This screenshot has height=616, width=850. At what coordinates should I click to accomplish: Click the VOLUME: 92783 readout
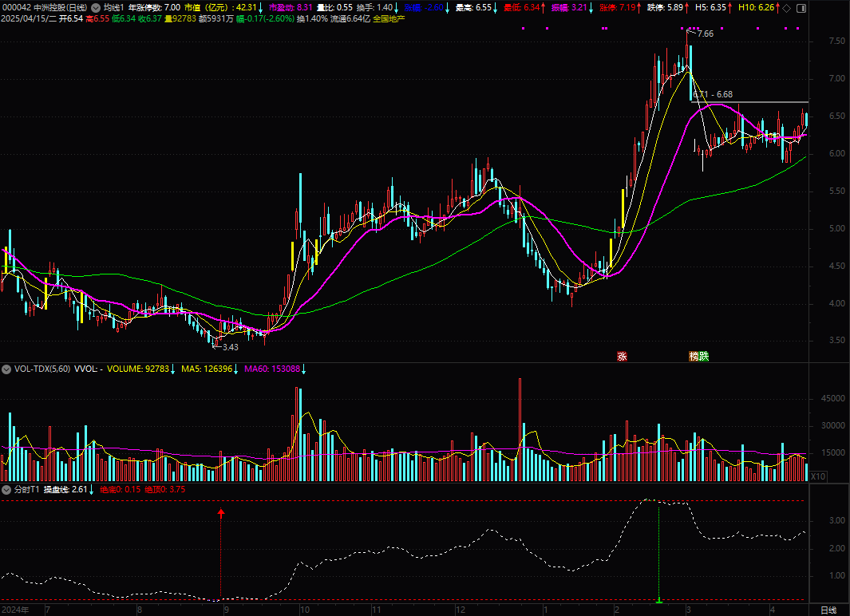138,369
